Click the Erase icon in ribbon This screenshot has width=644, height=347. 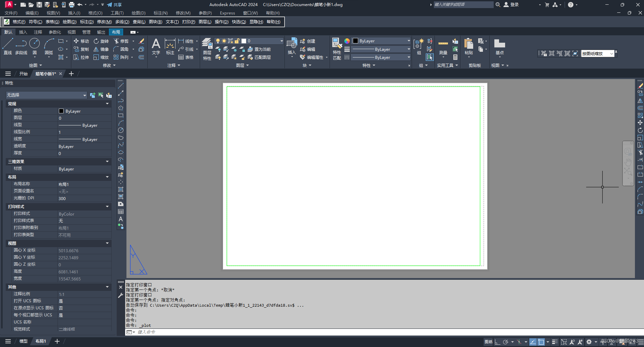point(142,41)
